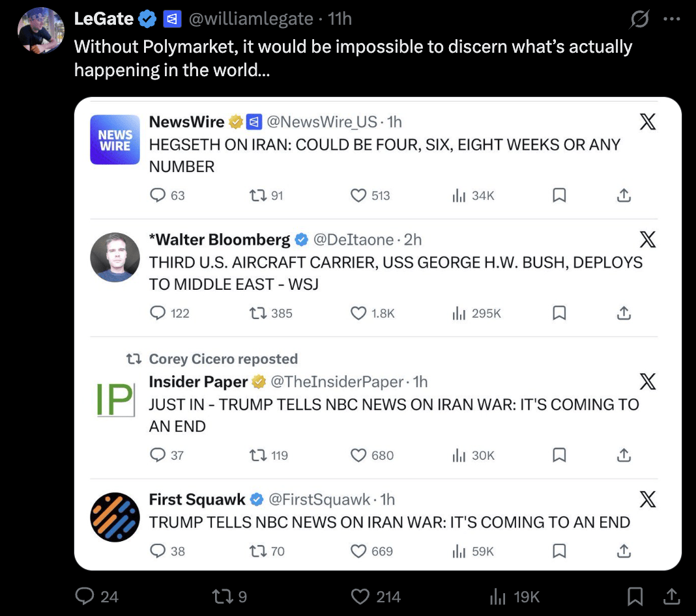Bookmark LeGate's main post
Screen dimensions: 696x616
[635, 596]
